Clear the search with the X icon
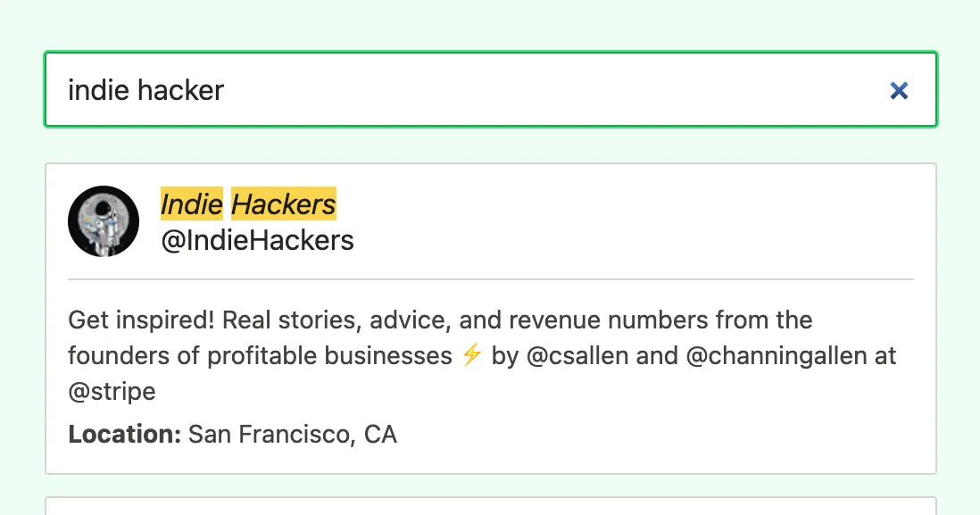 pos(899,90)
